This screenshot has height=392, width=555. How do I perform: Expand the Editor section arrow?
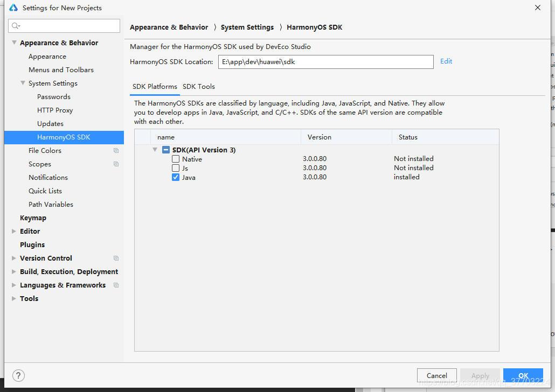coord(14,231)
